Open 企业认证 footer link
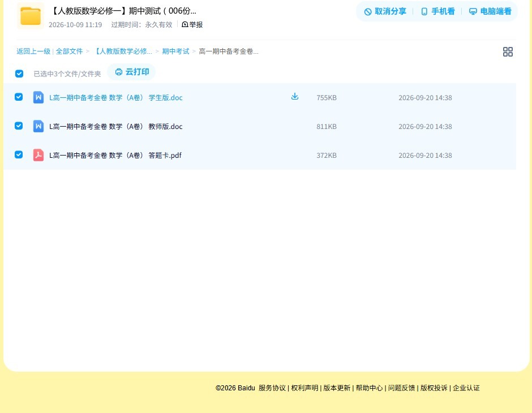532x413 pixels. click(466, 388)
